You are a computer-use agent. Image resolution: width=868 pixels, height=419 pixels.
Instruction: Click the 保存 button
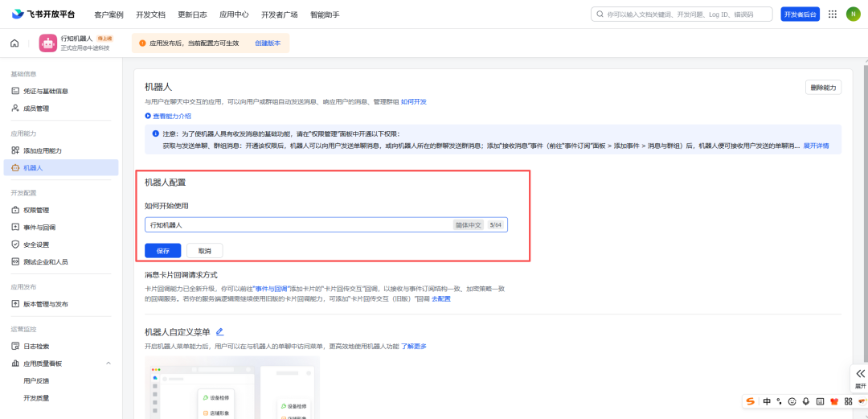(162, 250)
